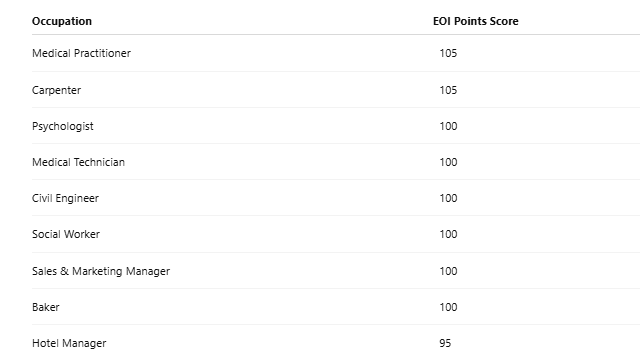
Task: Click the EOI Points Score column header
Action: (x=476, y=21)
